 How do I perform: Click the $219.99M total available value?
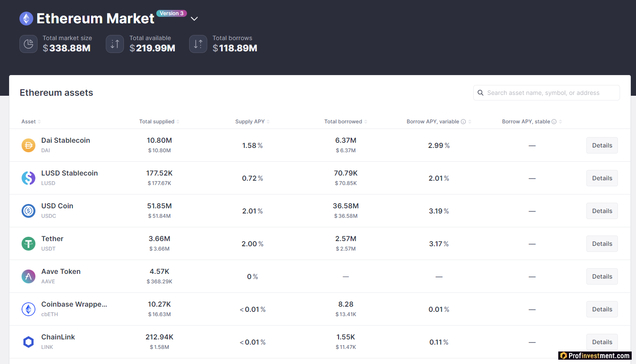coord(152,48)
